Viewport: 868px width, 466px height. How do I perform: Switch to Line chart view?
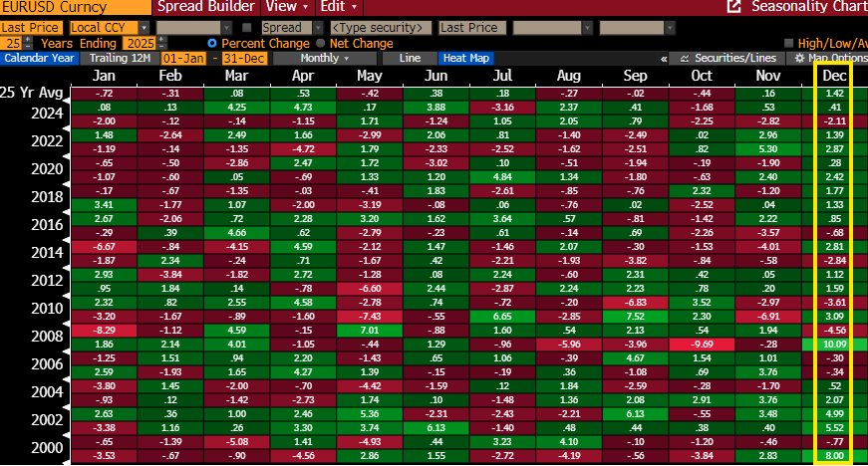(410, 59)
